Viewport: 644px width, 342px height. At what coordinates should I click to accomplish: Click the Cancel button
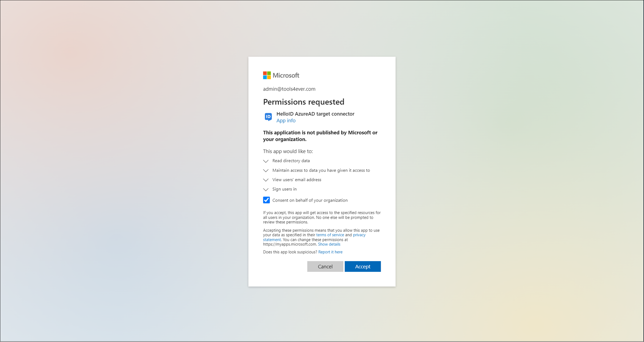pyautogui.click(x=325, y=266)
